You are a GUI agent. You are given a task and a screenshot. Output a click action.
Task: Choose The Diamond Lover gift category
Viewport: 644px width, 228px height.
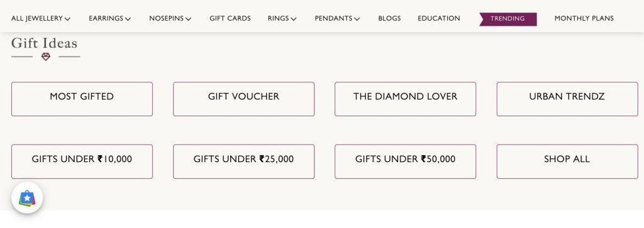(406, 99)
